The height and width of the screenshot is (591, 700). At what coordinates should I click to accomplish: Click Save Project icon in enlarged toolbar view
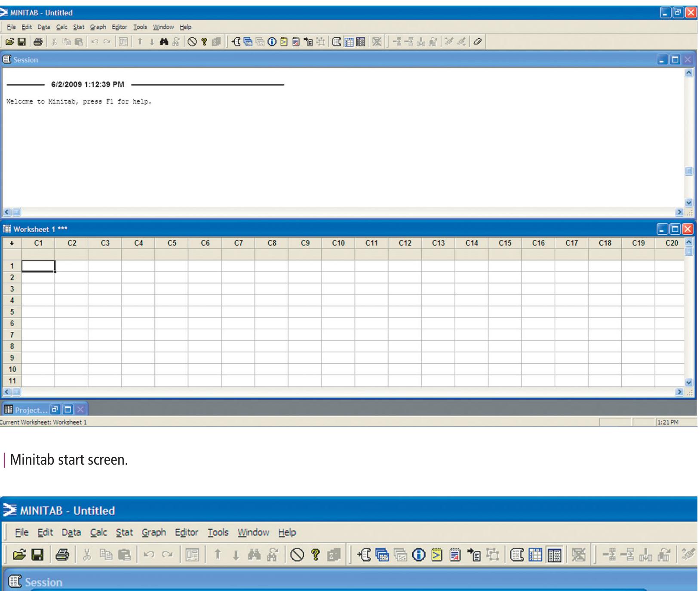[x=38, y=555]
